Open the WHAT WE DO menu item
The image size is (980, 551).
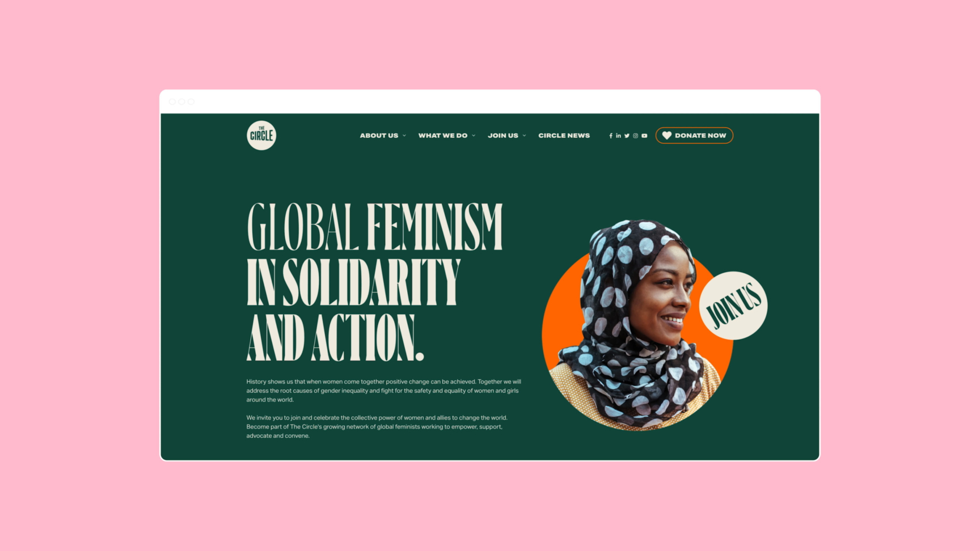[443, 135]
